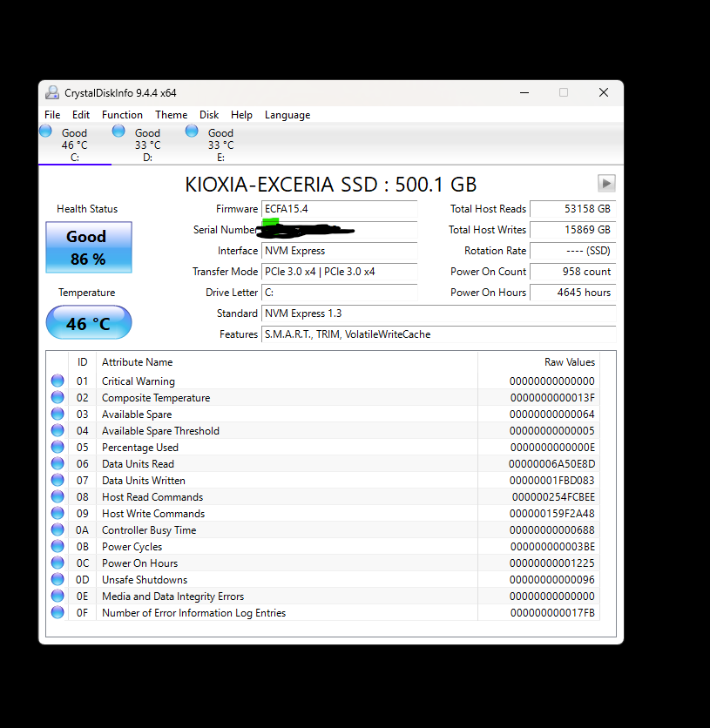The height and width of the screenshot is (728, 710).
Task: Click the Standard field NVM Express 1.3
Action: [439, 313]
